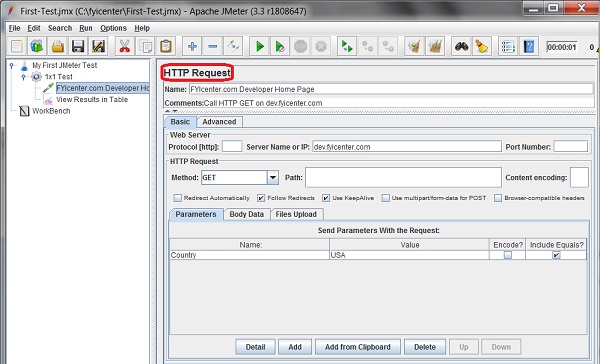Expand all tree nodes with plus icon
This screenshot has height=364, width=600.
[192, 47]
